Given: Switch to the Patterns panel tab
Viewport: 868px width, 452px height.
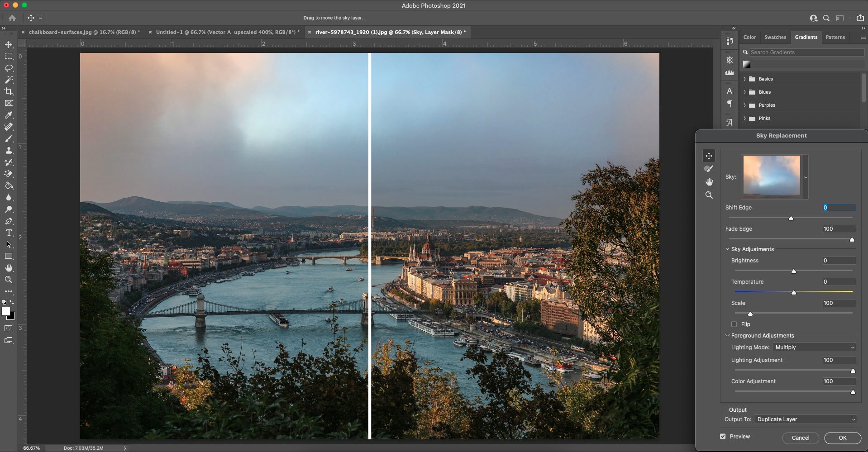Looking at the screenshot, I should 835,37.
